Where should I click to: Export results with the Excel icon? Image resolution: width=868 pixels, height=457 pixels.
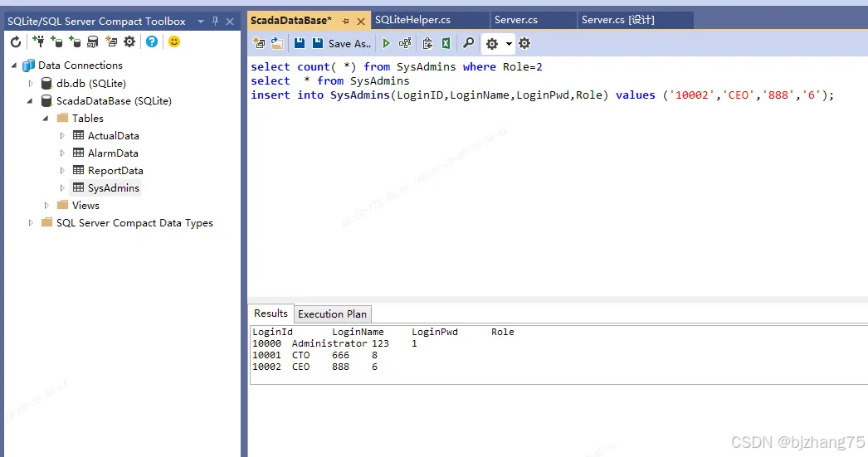tap(446, 43)
